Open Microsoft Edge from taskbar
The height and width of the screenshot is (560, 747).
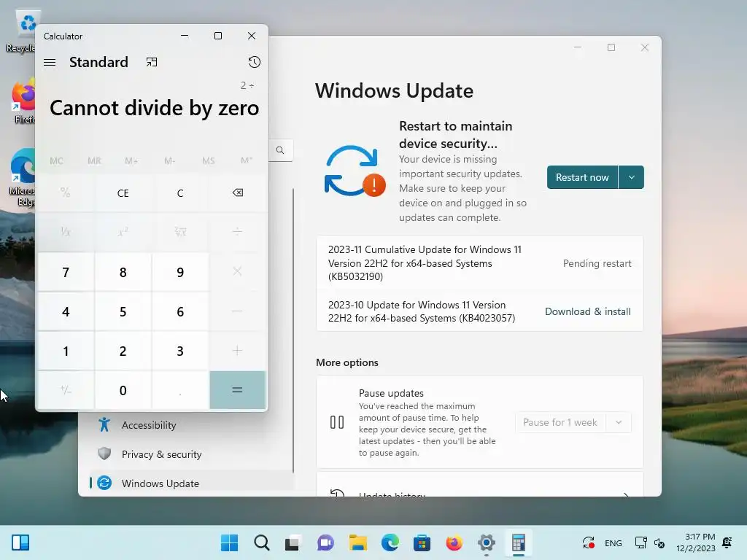[390, 542]
